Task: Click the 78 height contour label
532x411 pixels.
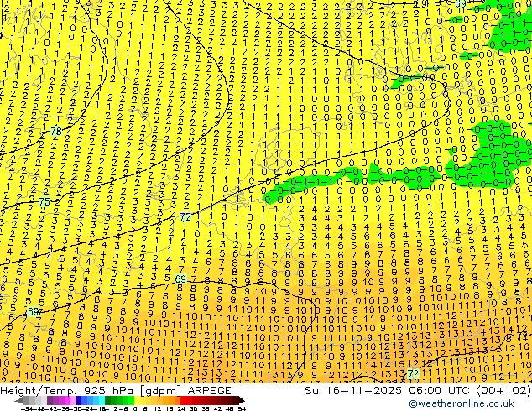Action: click(56, 131)
